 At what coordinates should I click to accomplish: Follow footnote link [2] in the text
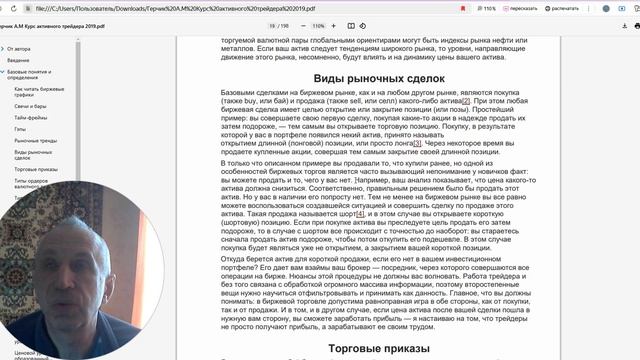[x=466, y=101]
